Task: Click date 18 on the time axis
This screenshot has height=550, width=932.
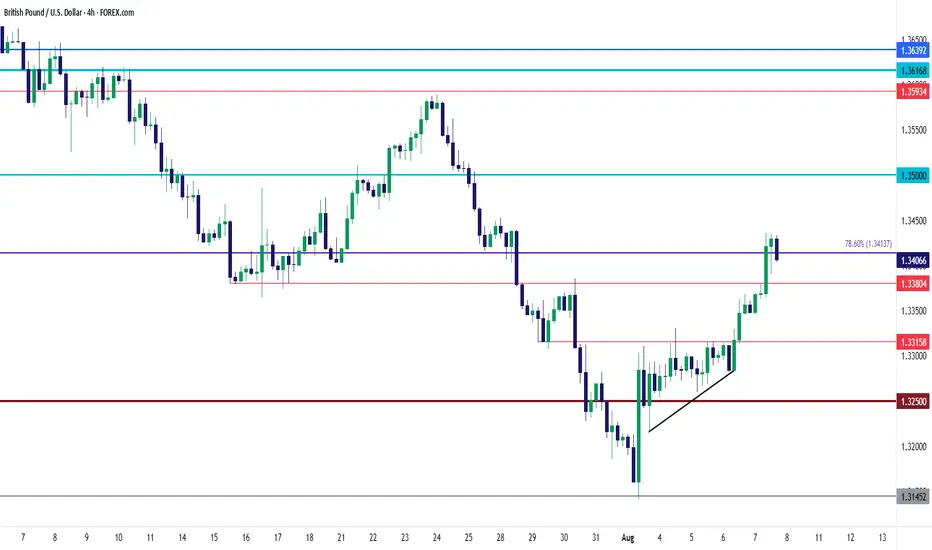Action: point(309,538)
